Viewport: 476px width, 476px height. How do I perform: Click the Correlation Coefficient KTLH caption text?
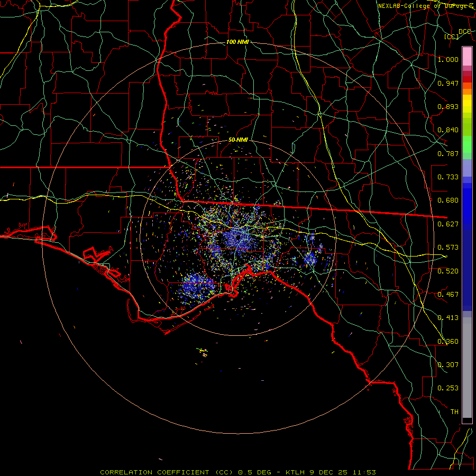click(238, 472)
